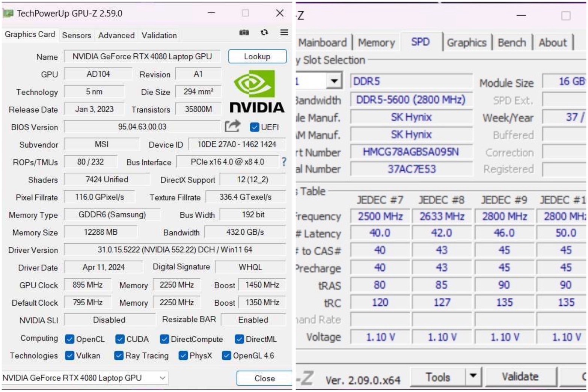Click the GPU-Z refresh icon
The height and width of the screenshot is (392, 588).
(x=264, y=33)
